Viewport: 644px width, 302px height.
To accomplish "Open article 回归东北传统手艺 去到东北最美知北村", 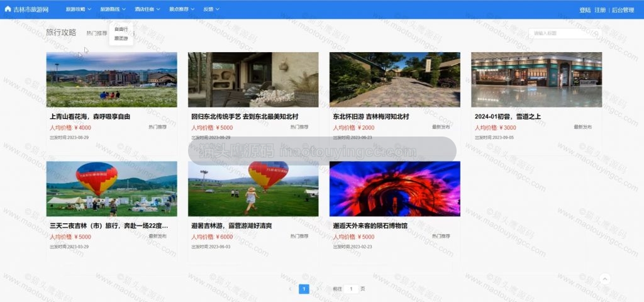I will click(x=245, y=116).
